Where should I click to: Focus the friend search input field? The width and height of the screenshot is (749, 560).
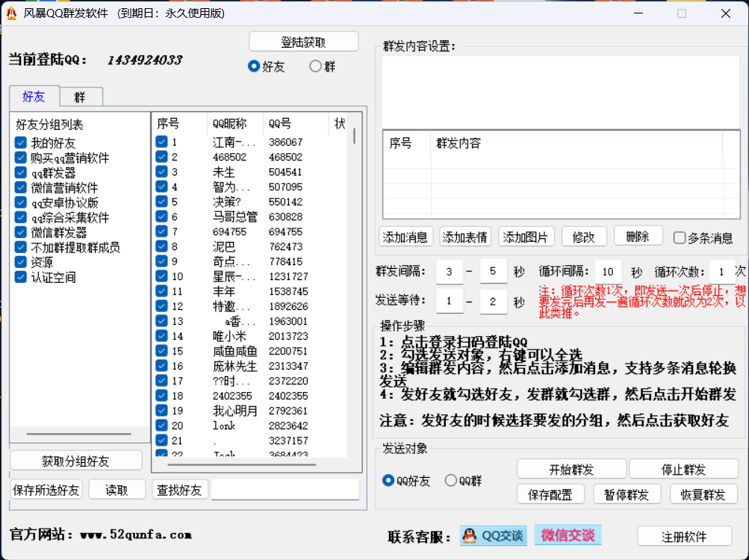285,490
